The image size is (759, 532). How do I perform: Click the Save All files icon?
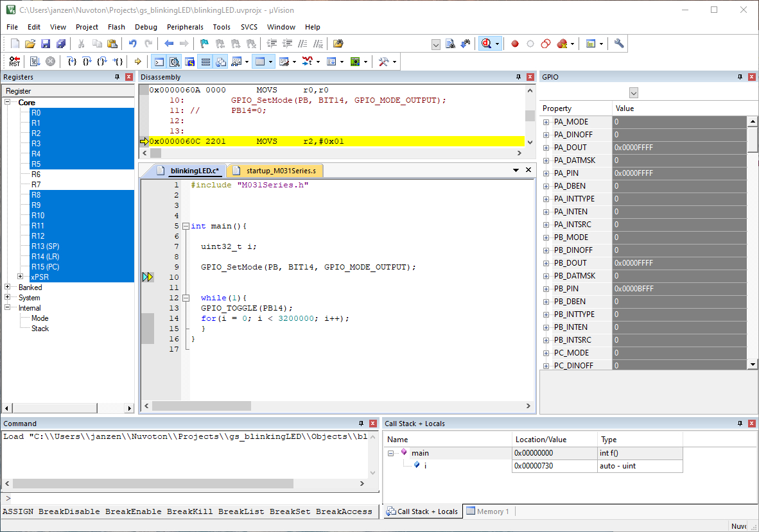[x=60, y=43]
